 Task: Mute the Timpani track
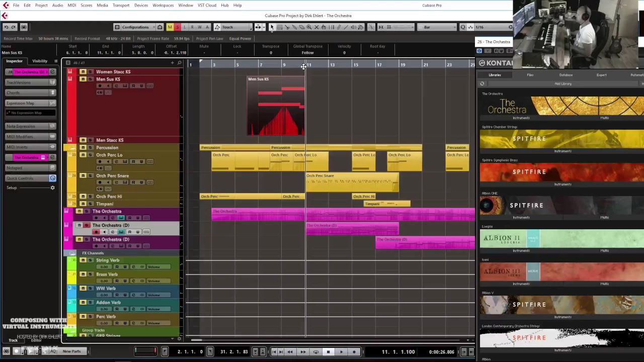pos(83,204)
